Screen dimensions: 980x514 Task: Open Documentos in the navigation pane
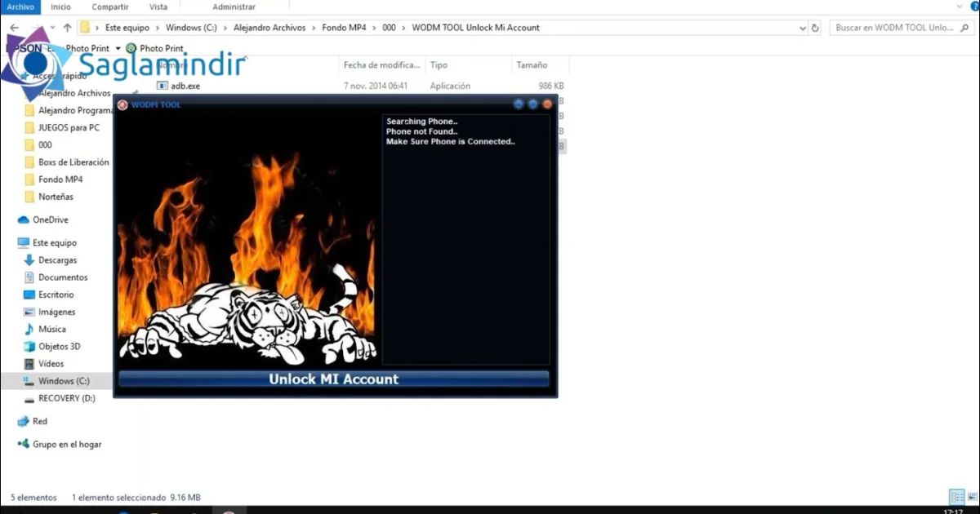pyautogui.click(x=63, y=277)
